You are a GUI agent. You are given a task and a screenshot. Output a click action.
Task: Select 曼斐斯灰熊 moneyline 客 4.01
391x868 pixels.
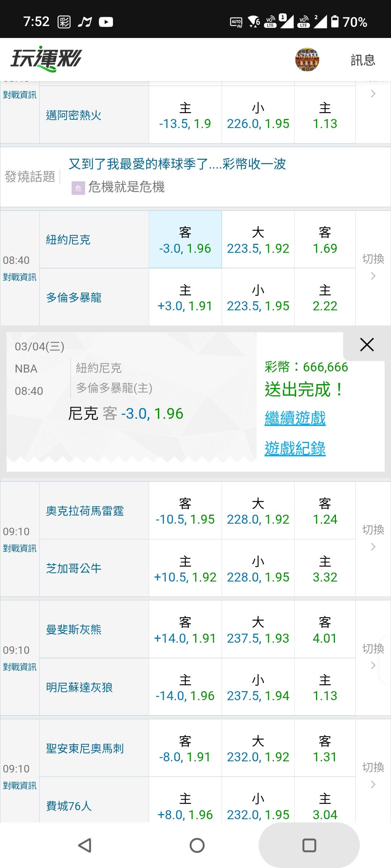325,630
